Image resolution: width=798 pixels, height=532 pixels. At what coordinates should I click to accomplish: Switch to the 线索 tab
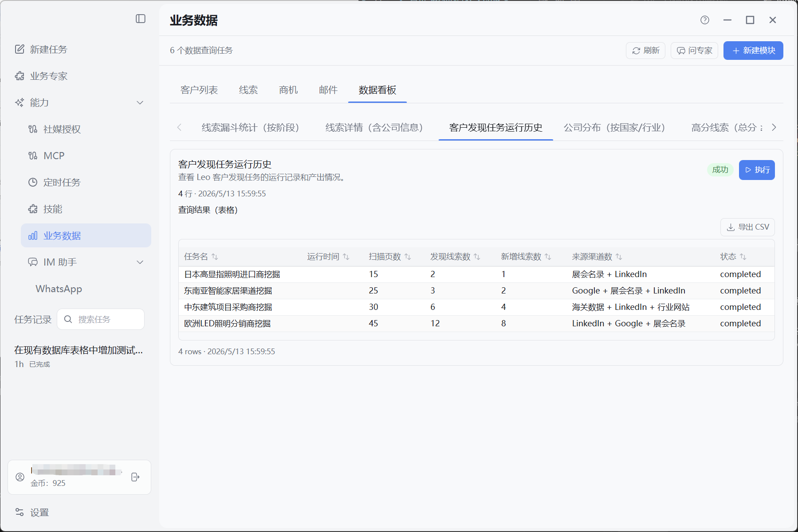tap(248, 90)
